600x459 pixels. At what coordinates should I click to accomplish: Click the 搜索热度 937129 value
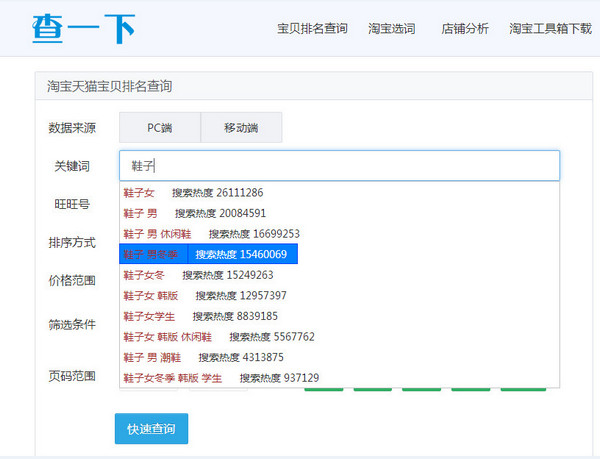[280, 378]
